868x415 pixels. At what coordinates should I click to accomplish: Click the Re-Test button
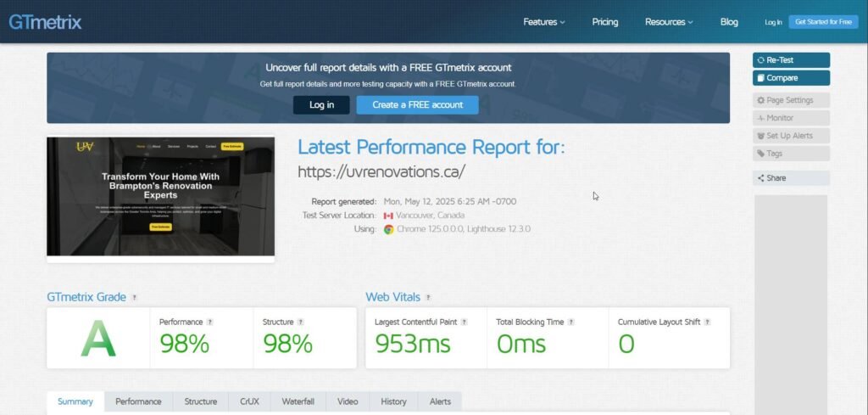pos(791,60)
